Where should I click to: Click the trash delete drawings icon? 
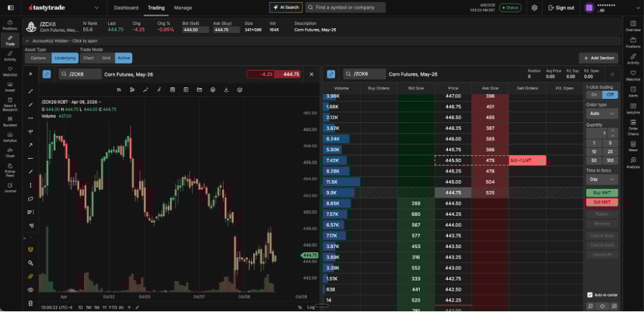tap(30, 303)
